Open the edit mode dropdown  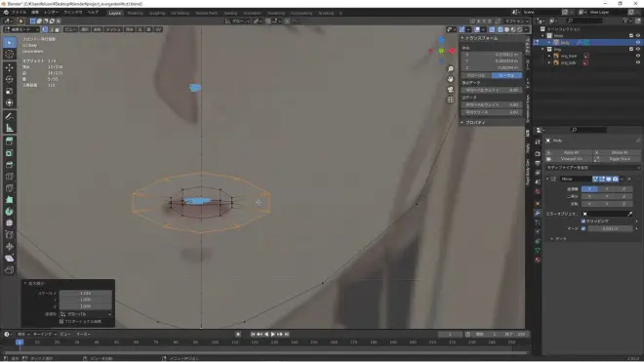coord(21,29)
